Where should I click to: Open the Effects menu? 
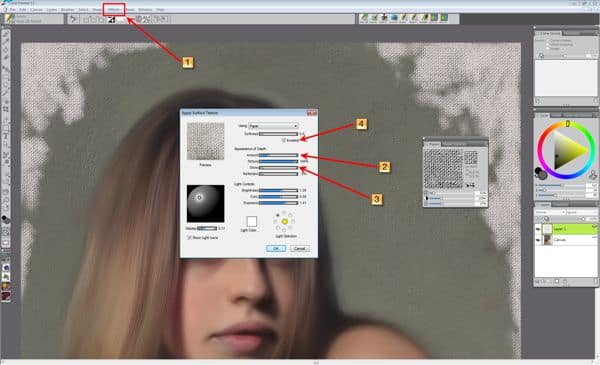point(114,9)
